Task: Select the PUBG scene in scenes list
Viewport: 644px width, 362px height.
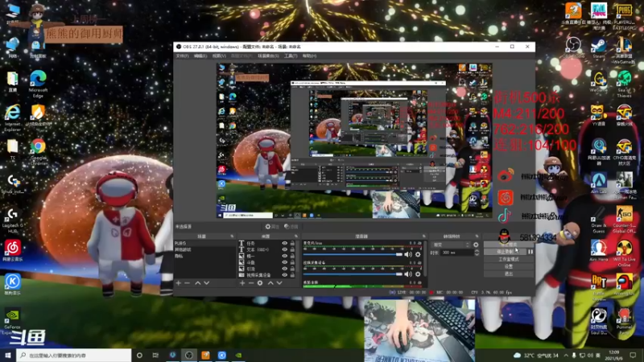Action: 204,244
